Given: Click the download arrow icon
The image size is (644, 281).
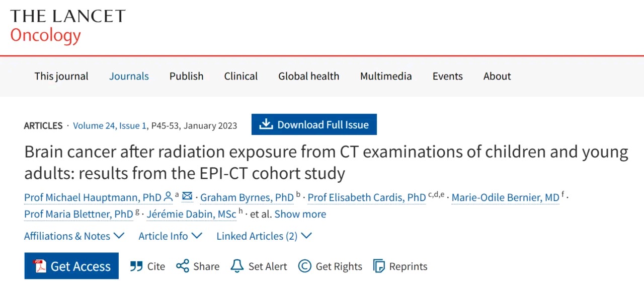Looking at the screenshot, I should click(266, 124).
